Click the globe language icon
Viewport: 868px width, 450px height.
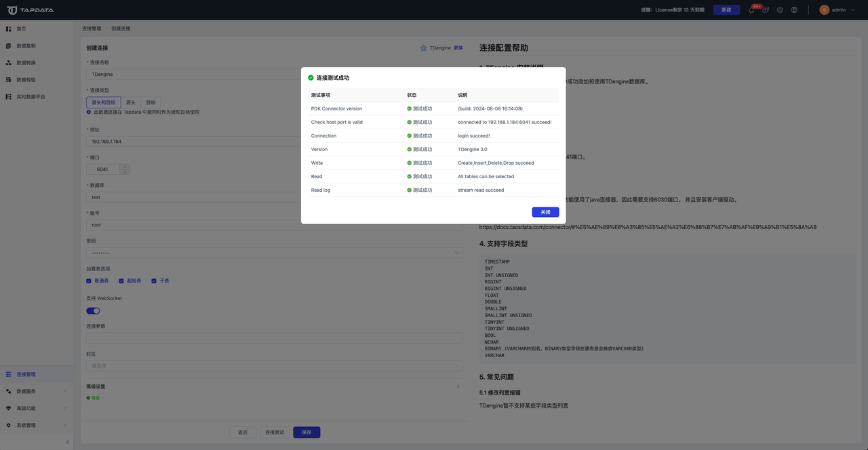coord(794,10)
